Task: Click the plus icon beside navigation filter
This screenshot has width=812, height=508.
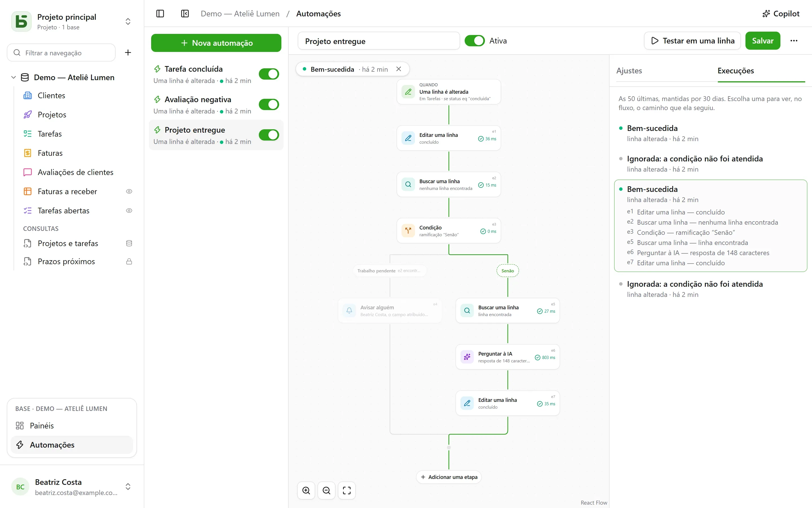Action: coord(128,52)
